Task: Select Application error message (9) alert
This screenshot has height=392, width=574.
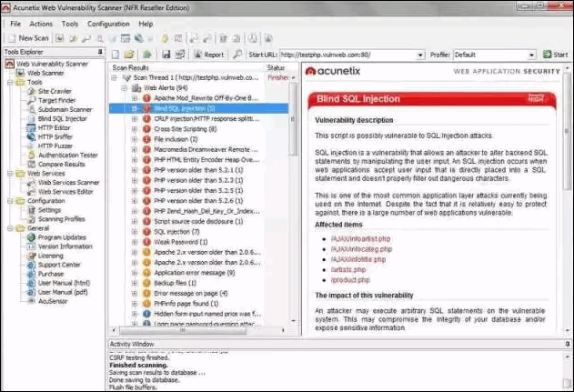Action: point(195,273)
